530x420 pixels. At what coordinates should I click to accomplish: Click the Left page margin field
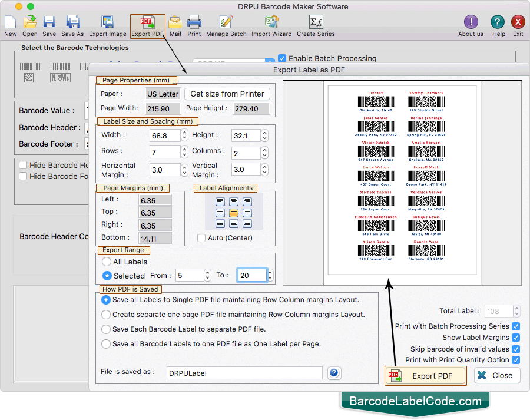point(155,200)
